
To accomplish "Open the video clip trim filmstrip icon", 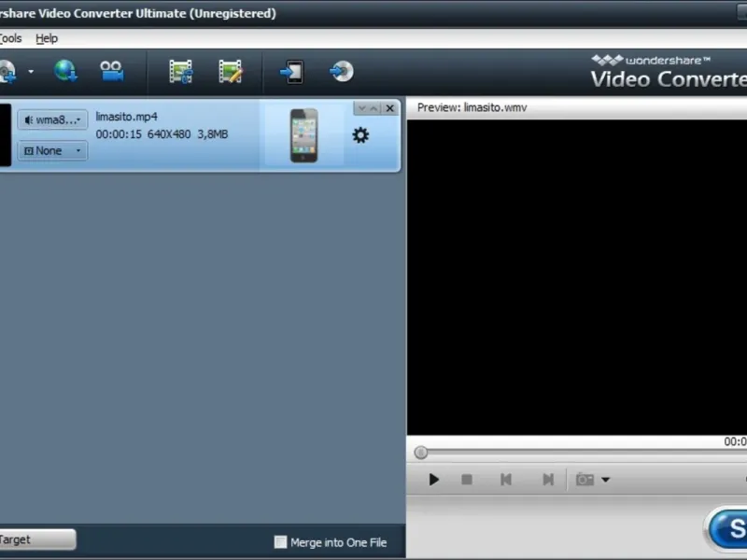I will [181, 72].
